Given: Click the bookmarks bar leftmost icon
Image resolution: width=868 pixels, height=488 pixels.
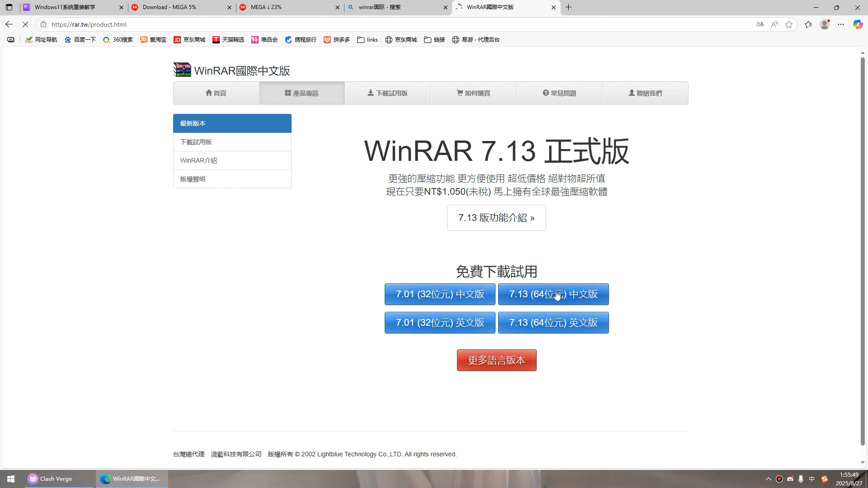Looking at the screenshot, I should click(x=11, y=40).
